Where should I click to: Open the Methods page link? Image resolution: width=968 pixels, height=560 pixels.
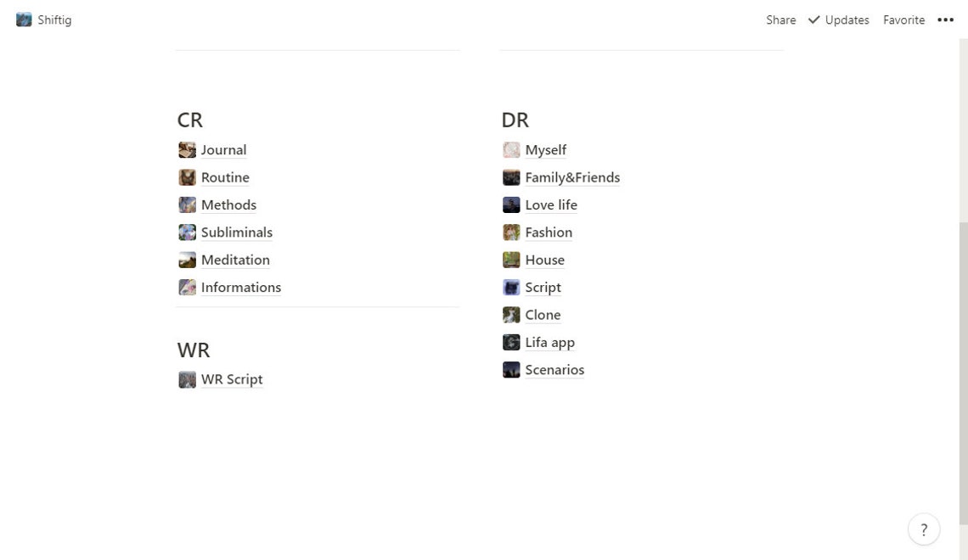click(x=228, y=204)
